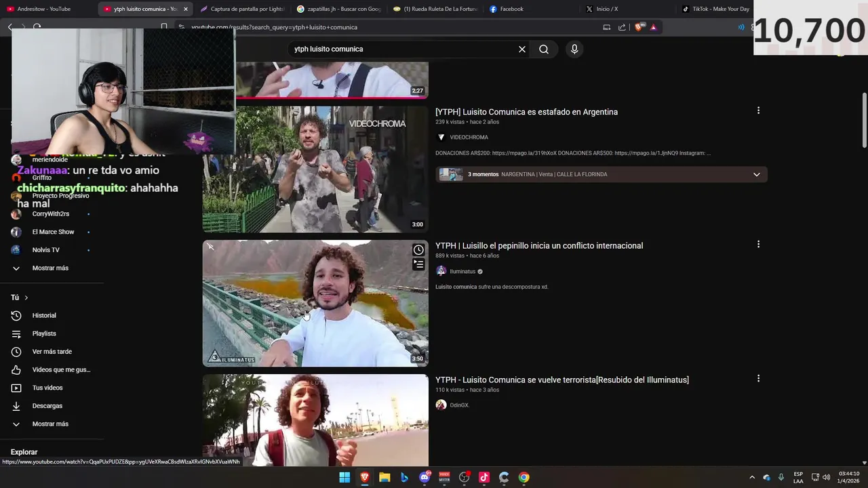The height and width of the screenshot is (488, 868).
Task: Open Brave Rewards triangle icon
Action: [654, 27]
